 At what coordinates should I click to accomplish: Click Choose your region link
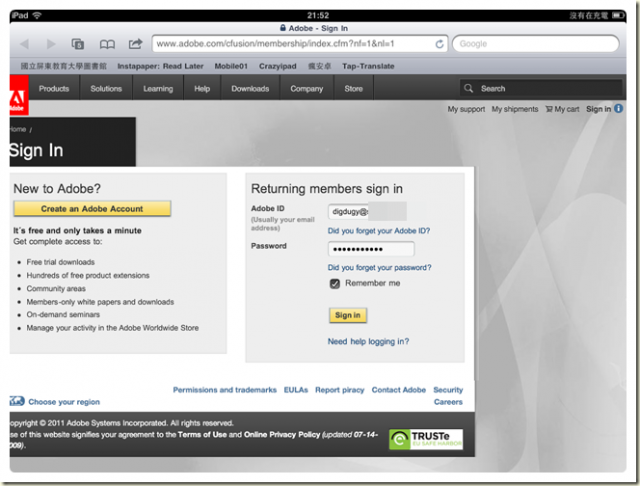[x=64, y=402]
